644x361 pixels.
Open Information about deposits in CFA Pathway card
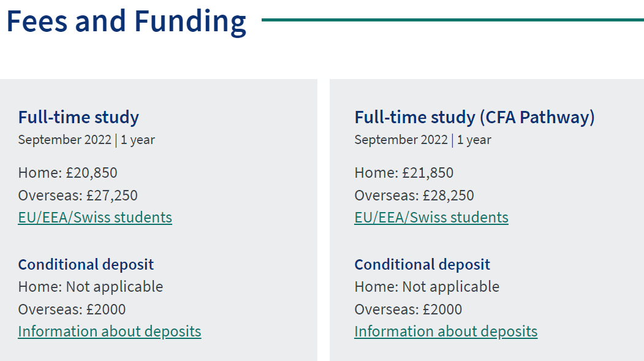click(445, 332)
